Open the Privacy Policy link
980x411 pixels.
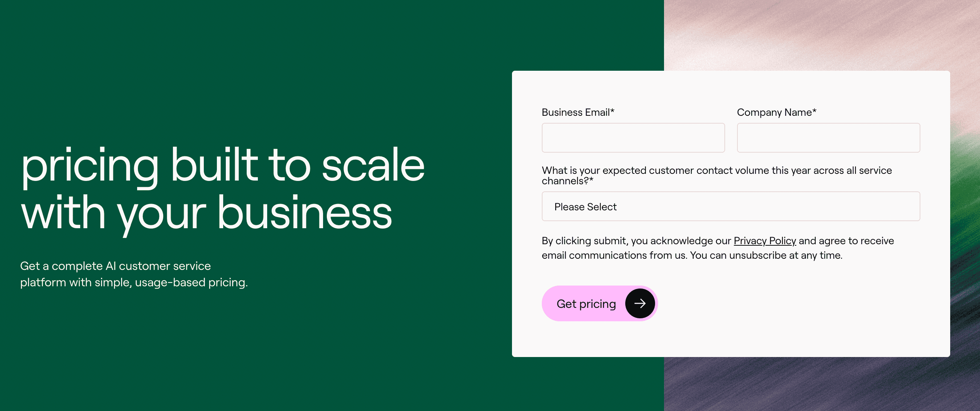765,240
